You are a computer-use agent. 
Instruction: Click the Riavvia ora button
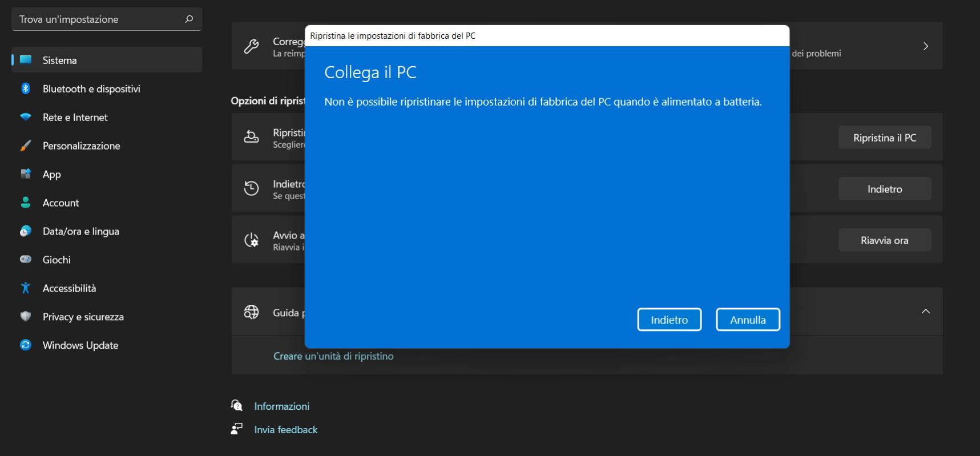[x=885, y=240]
